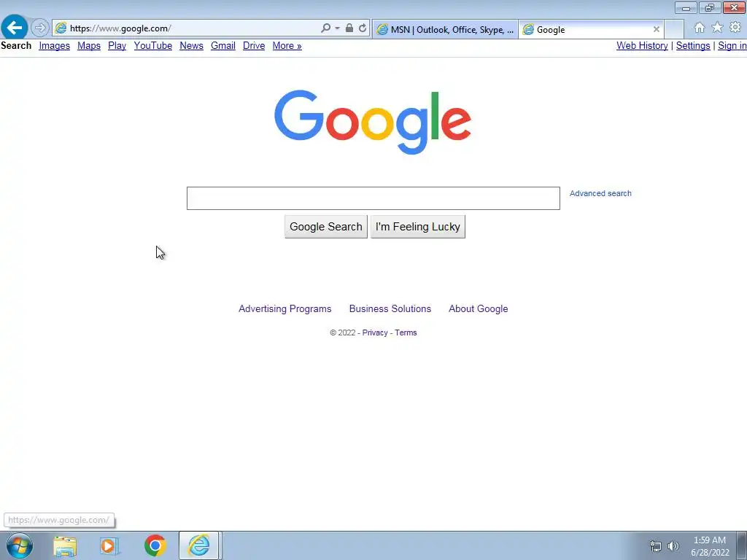This screenshot has height=560, width=747.
Task: Open the Windows Start menu
Action: [20, 545]
